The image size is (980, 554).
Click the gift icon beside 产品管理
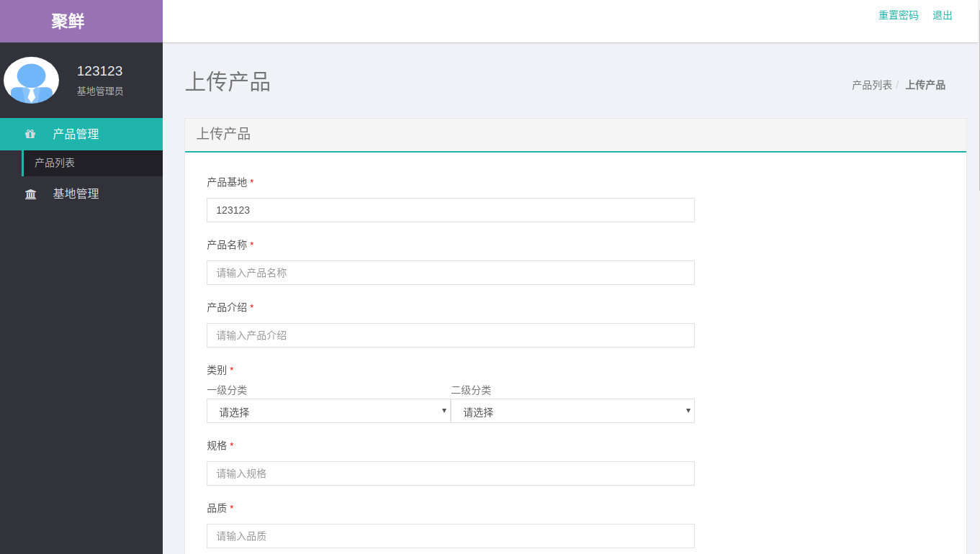click(30, 134)
